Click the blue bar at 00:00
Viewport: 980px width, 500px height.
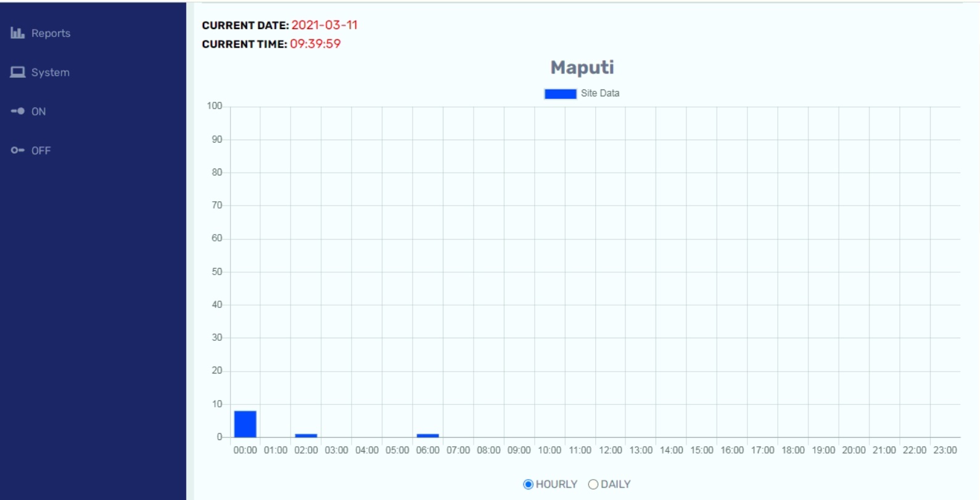tap(245, 424)
